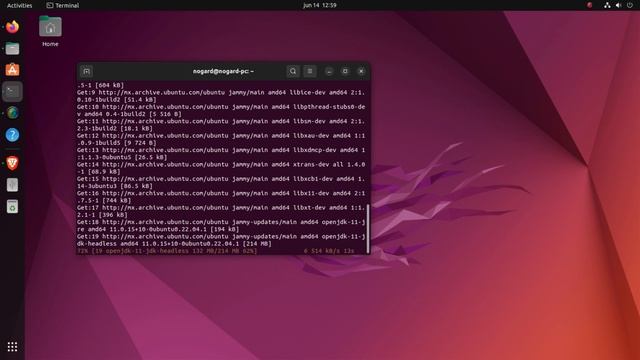This screenshot has height=360, width=640.
Task: Click the USB drive icon in dock
Action: [12, 185]
